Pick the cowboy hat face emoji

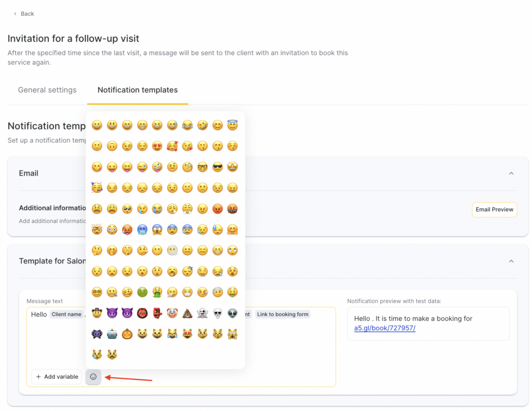pos(97,313)
